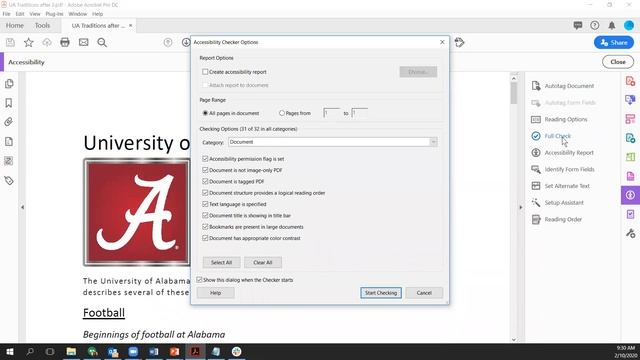The width and height of the screenshot is (640, 360).
Task: Open the search magnifier tool
Action: (x=102, y=42)
